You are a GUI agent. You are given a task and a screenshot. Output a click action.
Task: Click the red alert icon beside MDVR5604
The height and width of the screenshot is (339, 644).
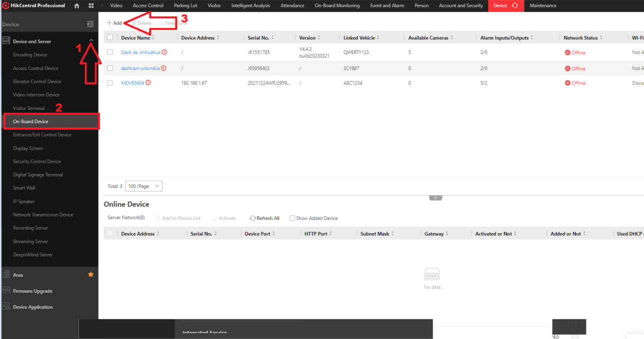tap(148, 83)
